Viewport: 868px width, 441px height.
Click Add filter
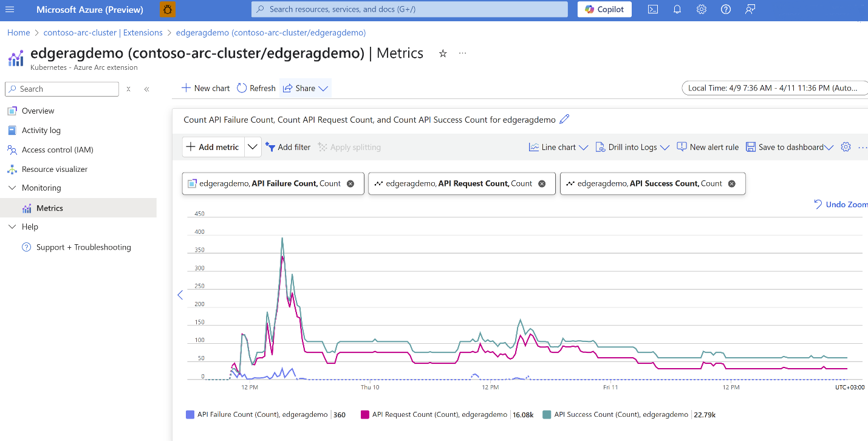(x=288, y=147)
